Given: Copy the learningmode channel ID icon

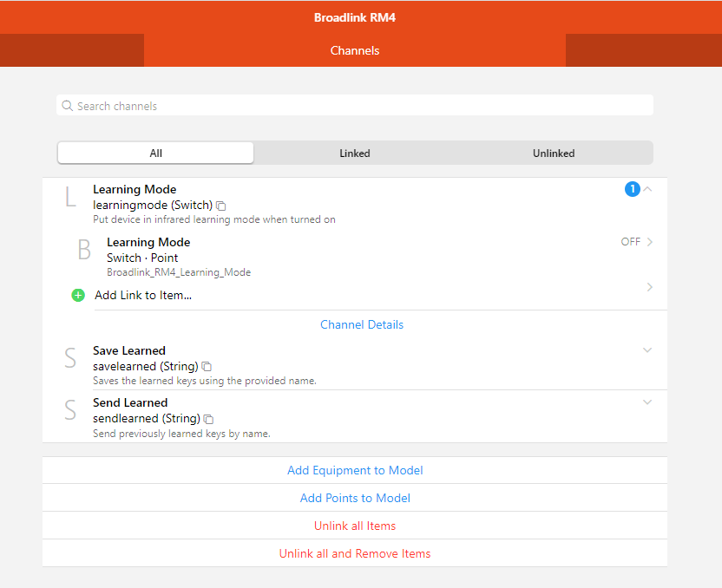Looking at the screenshot, I should coord(221,206).
